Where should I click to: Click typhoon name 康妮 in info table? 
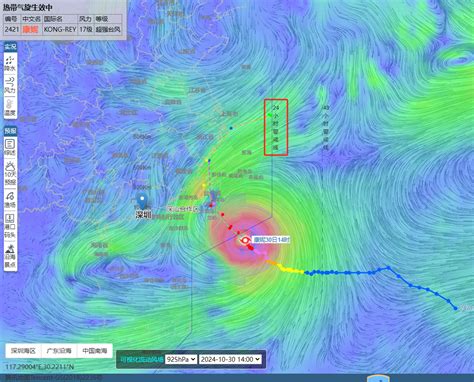tap(31, 29)
